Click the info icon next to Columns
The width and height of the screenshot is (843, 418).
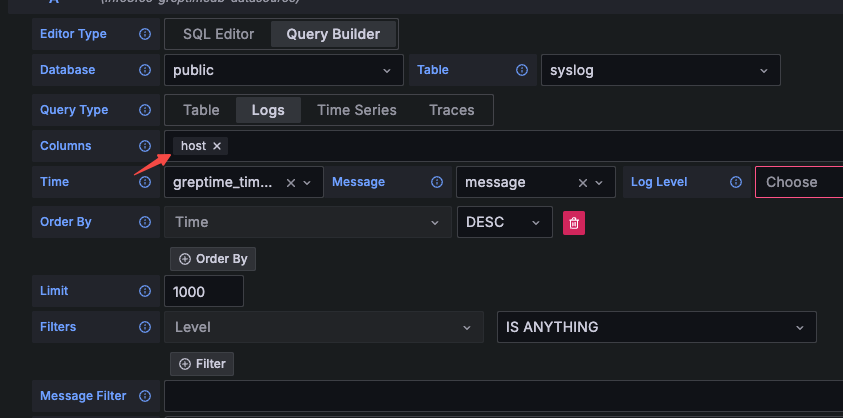(145, 146)
